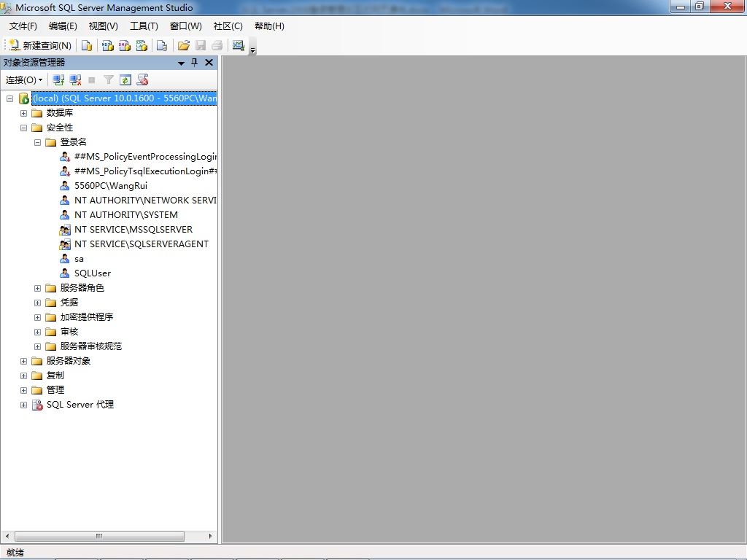Viewport: 747px width, 560px height.
Task: Expand the 管理 folder
Action: click(23, 390)
